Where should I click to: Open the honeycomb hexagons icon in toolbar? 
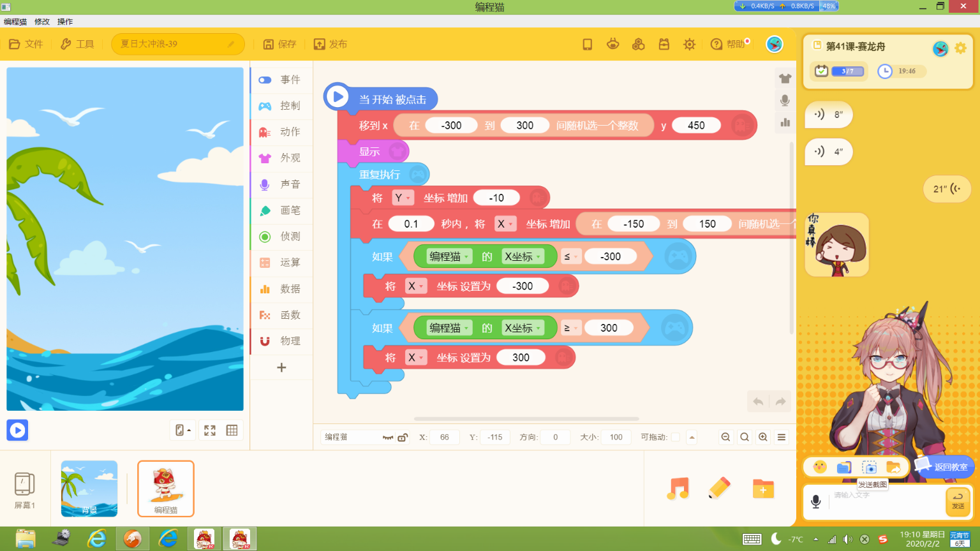[x=639, y=44]
